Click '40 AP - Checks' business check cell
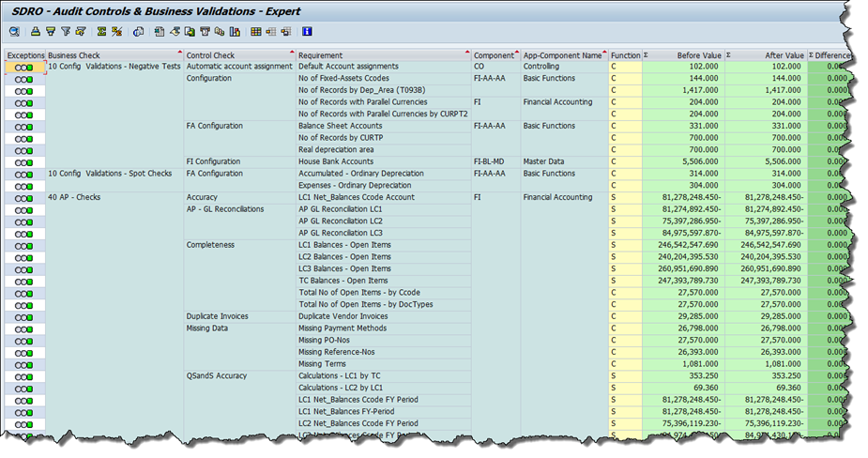This screenshot has width=868, height=458. coord(74,197)
